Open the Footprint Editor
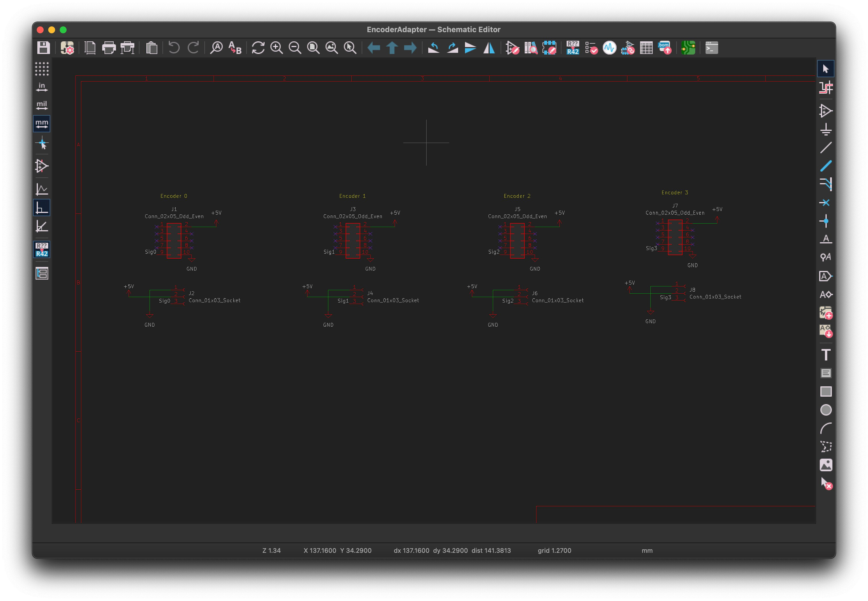This screenshot has height=601, width=868. click(x=549, y=48)
